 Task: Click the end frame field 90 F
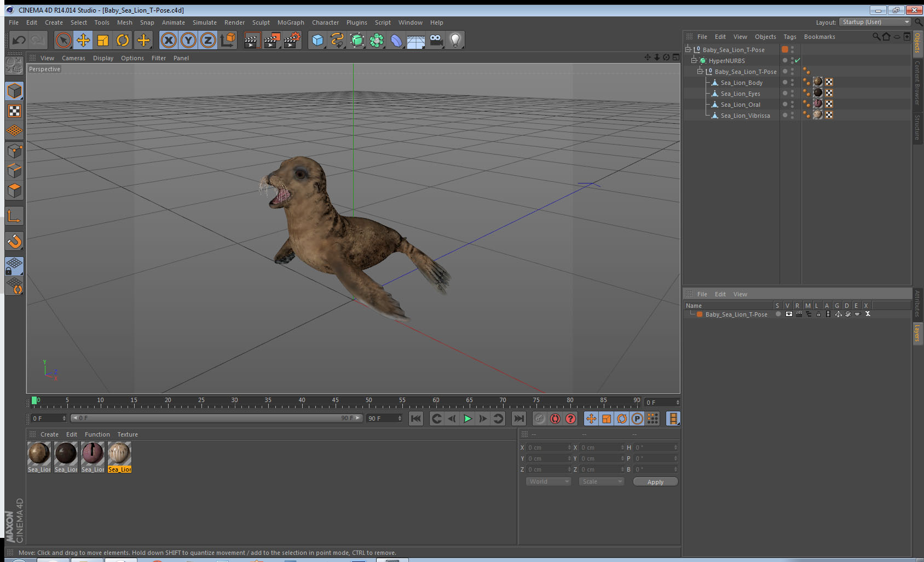385,418
